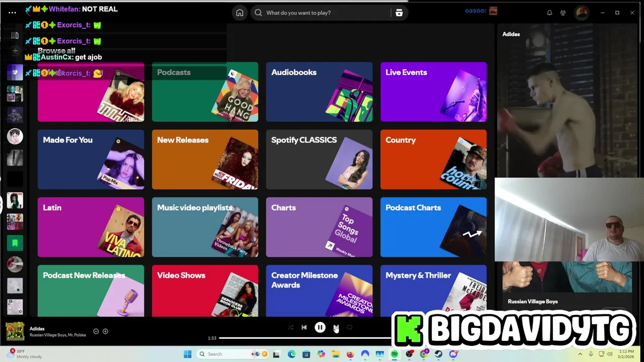Click the Windows taskbar Search box
This screenshot has width=644, height=362.
(232, 354)
